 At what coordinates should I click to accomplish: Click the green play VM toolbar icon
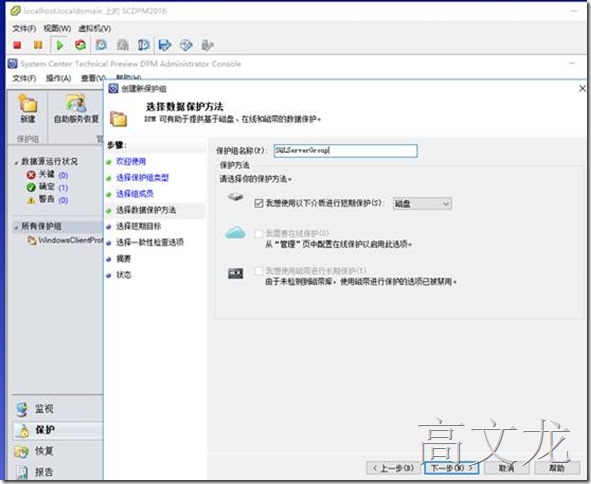click(59, 45)
